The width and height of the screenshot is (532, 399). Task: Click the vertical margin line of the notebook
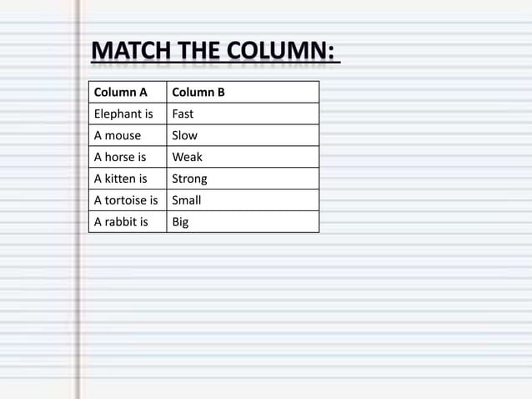point(78,199)
